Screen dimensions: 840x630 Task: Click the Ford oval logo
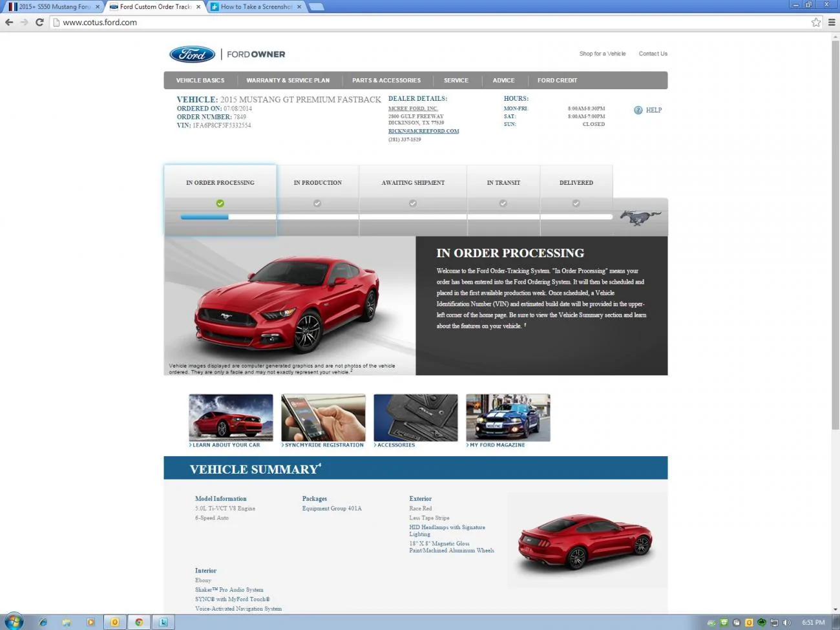pos(192,54)
